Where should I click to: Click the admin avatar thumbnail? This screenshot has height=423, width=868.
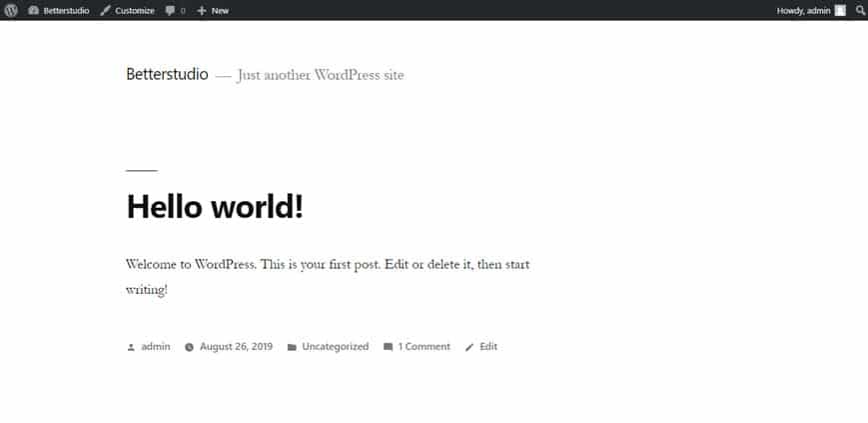[840, 11]
